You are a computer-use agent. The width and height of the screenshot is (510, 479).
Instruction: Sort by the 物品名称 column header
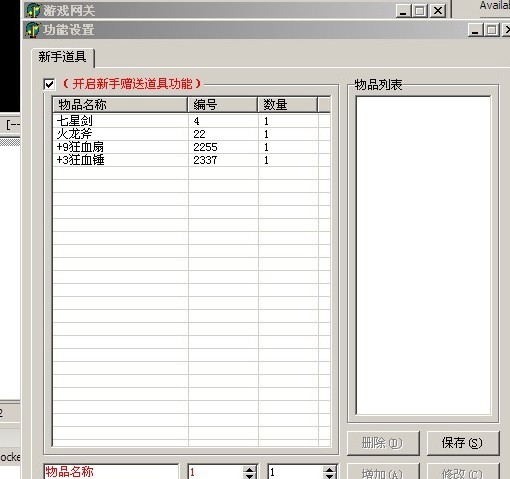(120, 105)
